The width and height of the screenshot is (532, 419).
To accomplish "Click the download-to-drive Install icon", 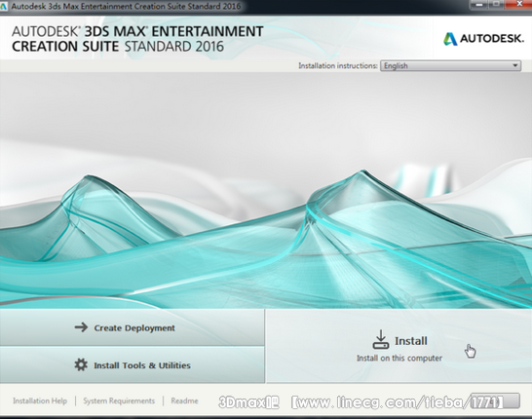I will click(x=381, y=340).
